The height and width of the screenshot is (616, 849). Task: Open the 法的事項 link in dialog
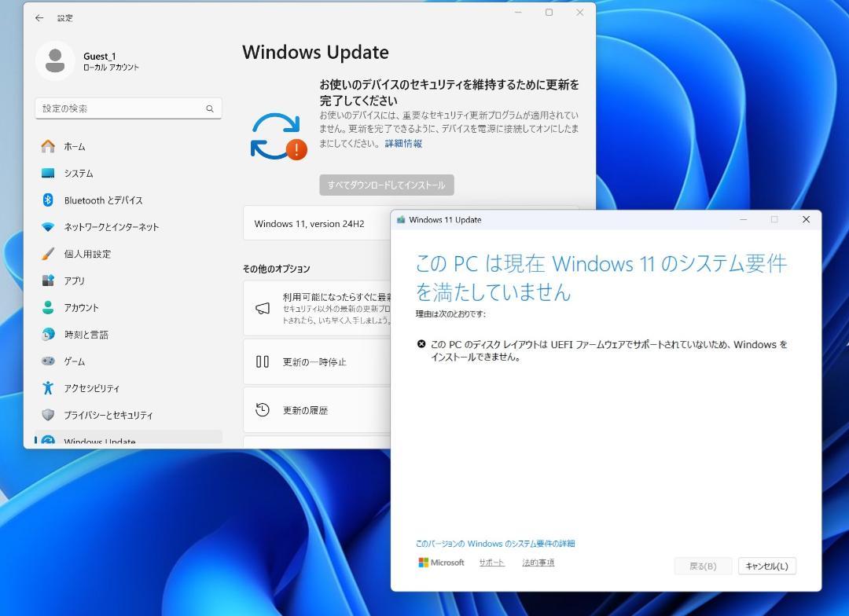click(538, 563)
